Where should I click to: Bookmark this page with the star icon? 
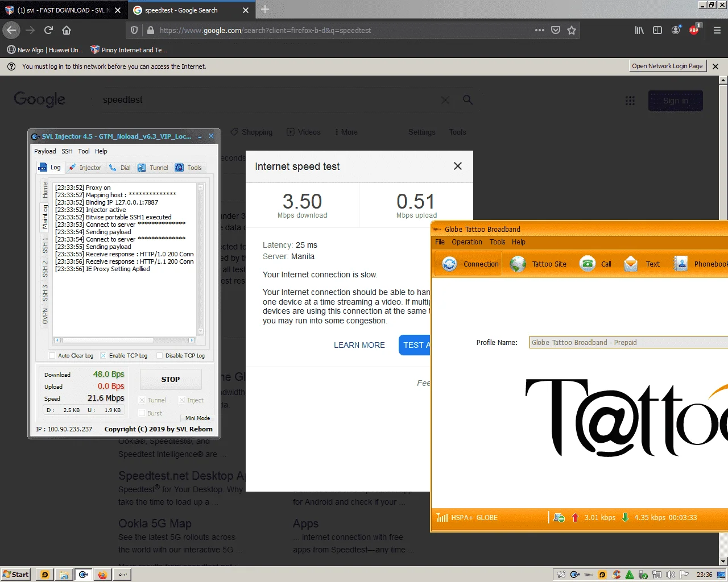572,30
